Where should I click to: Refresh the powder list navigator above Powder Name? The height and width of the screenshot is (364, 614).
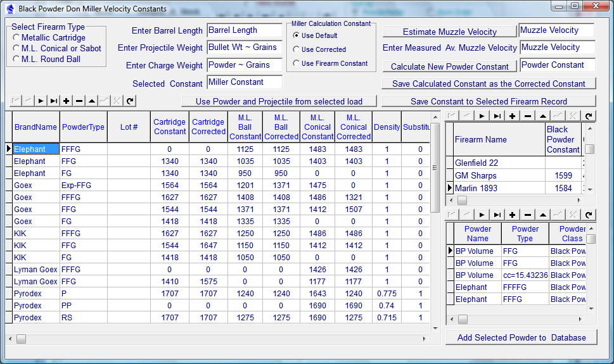tap(589, 215)
